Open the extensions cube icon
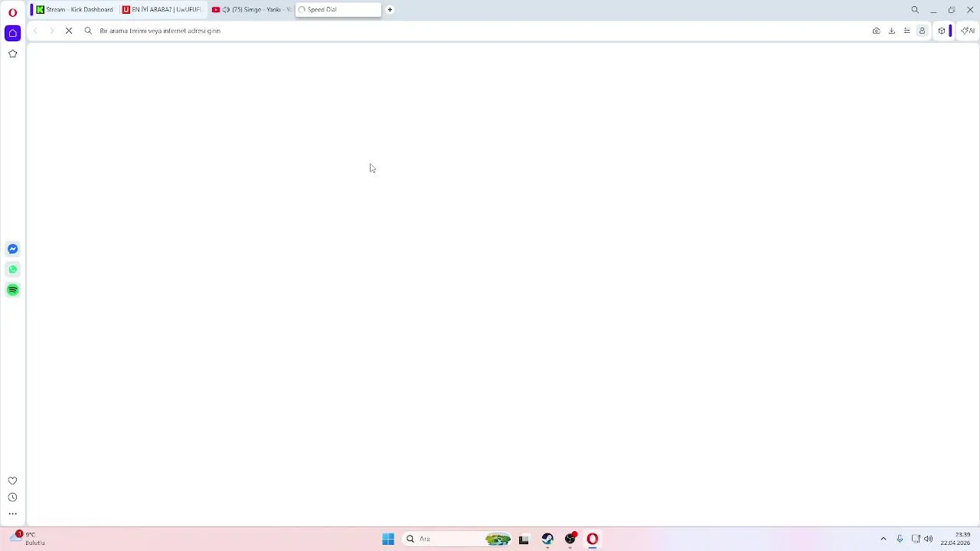Viewport: 980px width, 551px height. point(942,31)
